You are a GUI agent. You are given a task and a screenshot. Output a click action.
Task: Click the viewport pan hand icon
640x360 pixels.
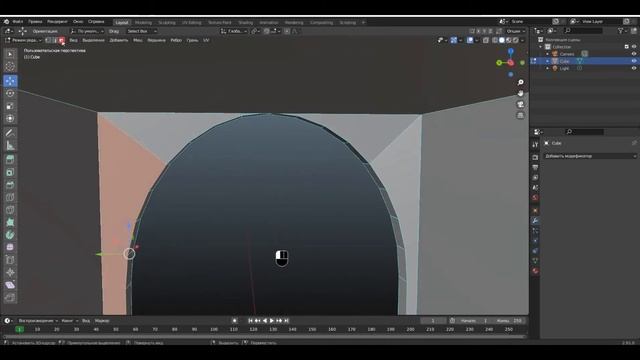(520, 93)
